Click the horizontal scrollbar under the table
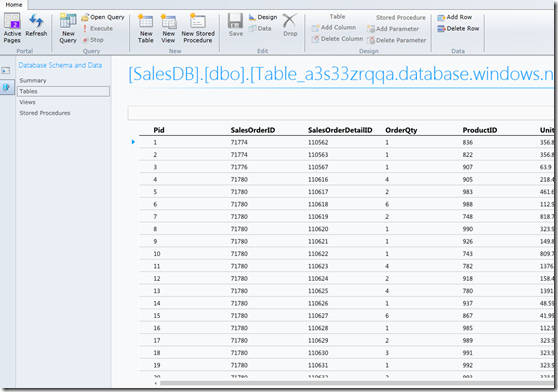The height and width of the screenshot is (392, 558). click(x=356, y=383)
